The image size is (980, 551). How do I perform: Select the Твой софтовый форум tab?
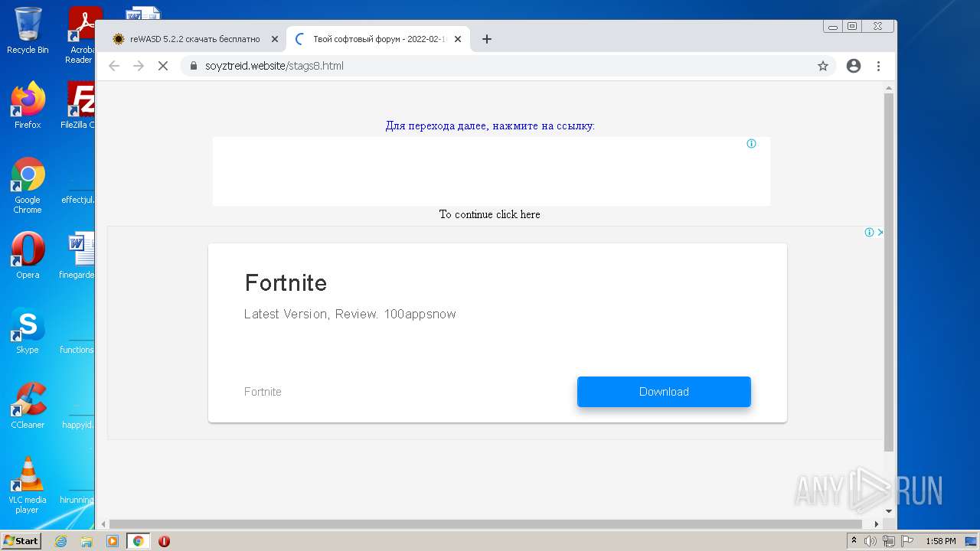click(x=378, y=39)
